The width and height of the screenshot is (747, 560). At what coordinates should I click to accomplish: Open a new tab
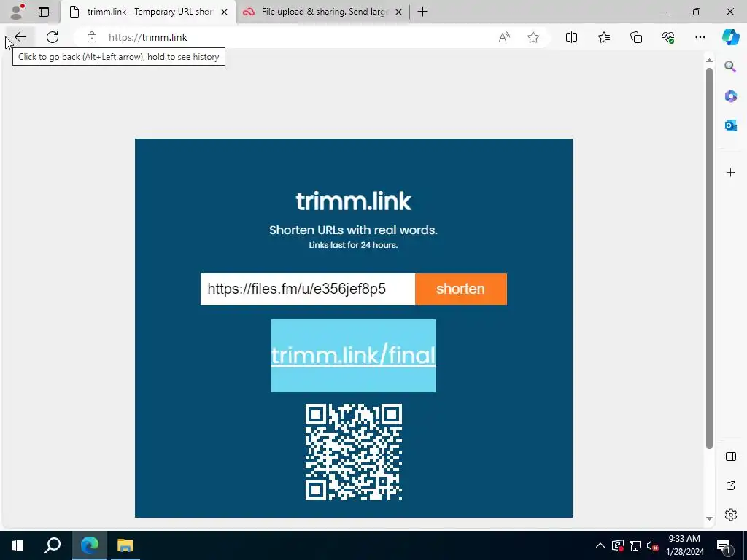[x=422, y=12]
